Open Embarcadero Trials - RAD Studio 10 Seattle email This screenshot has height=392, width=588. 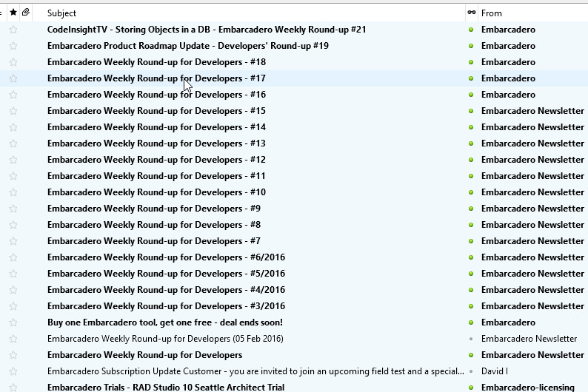[166, 388]
